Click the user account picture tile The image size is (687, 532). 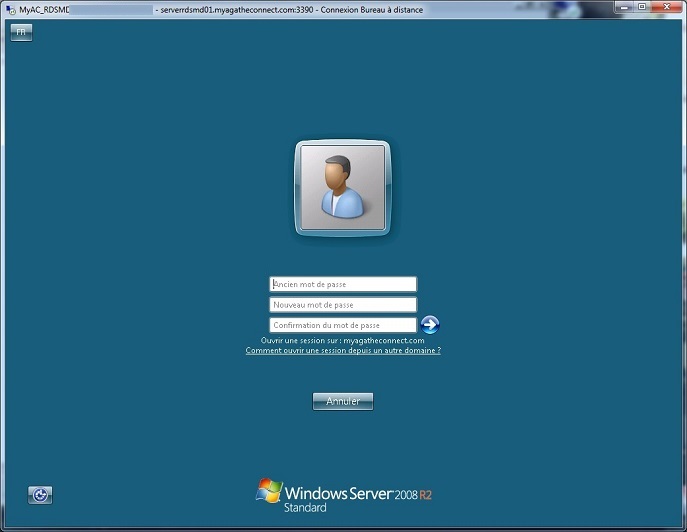(343, 188)
